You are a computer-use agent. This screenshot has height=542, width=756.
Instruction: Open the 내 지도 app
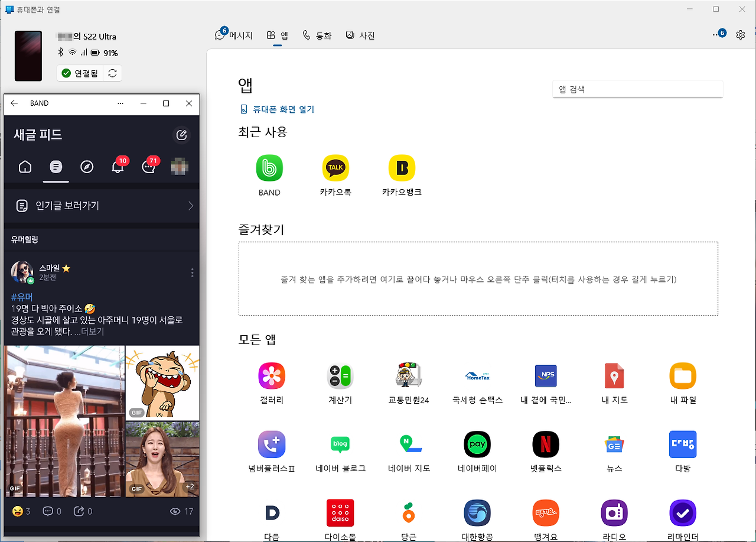tap(614, 376)
